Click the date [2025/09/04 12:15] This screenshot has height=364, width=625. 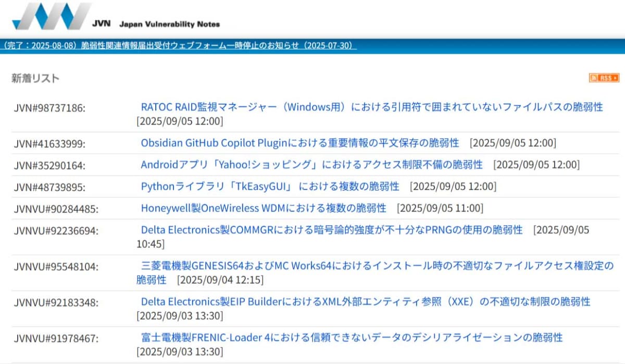click(x=220, y=280)
